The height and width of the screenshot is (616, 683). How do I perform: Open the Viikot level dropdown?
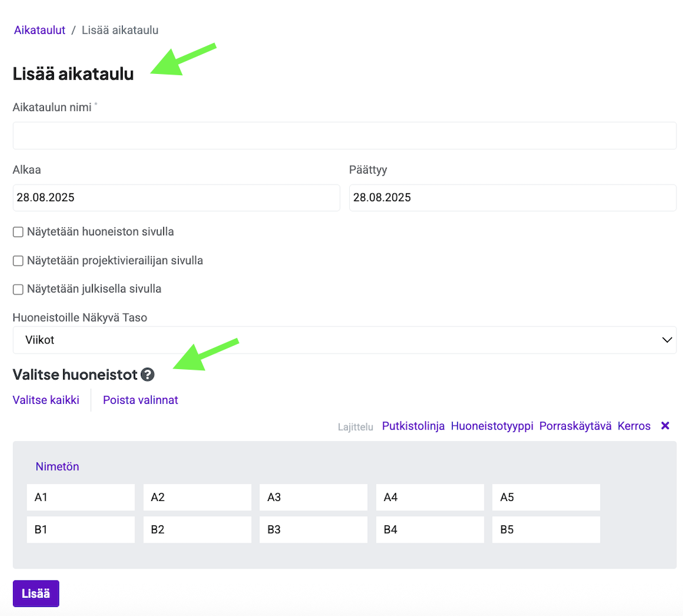(x=344, y=340)
